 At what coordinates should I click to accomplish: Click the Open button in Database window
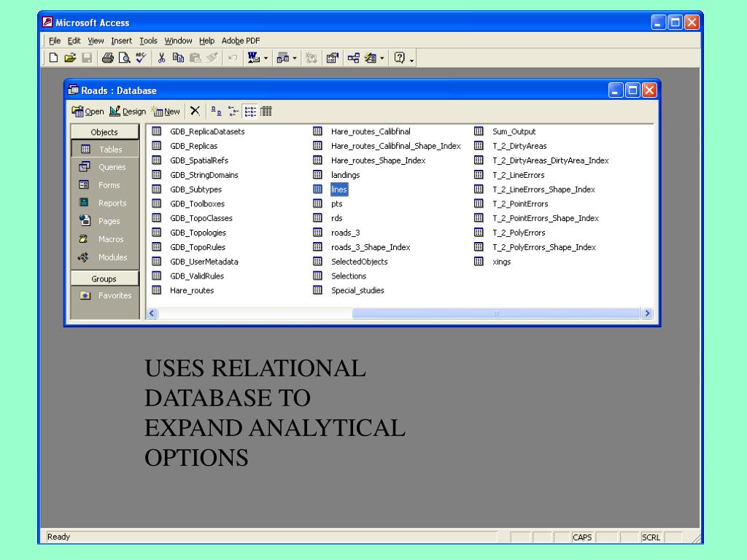point(88,112)
